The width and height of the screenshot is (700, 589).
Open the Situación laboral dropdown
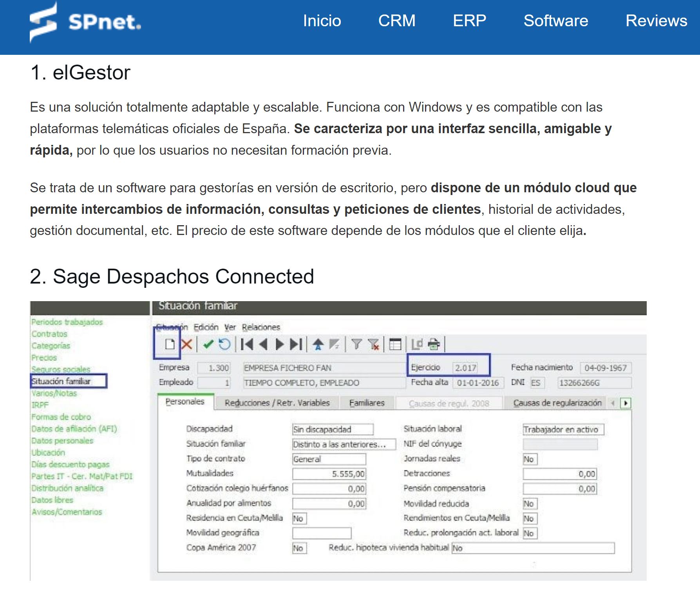click(563, 429)
